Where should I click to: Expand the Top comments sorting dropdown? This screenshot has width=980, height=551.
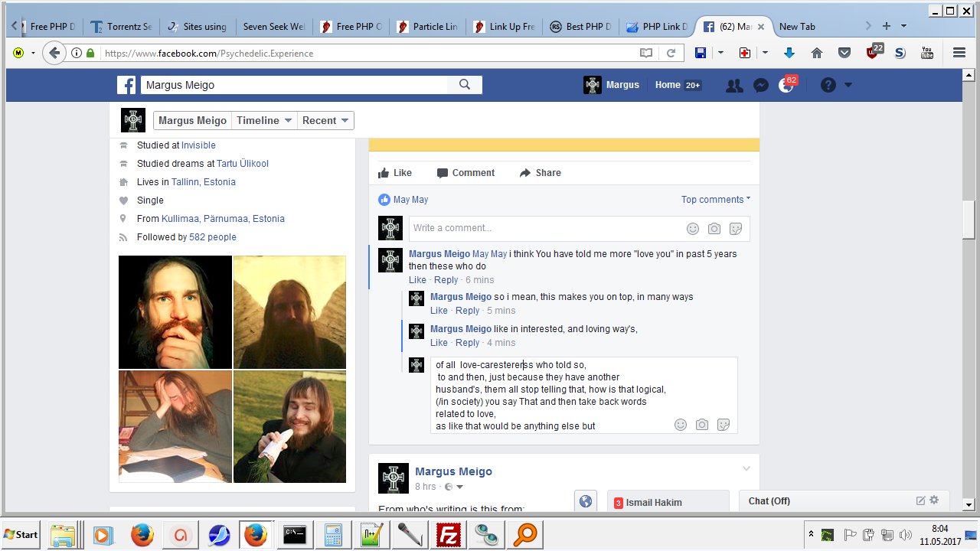point(716,200)
